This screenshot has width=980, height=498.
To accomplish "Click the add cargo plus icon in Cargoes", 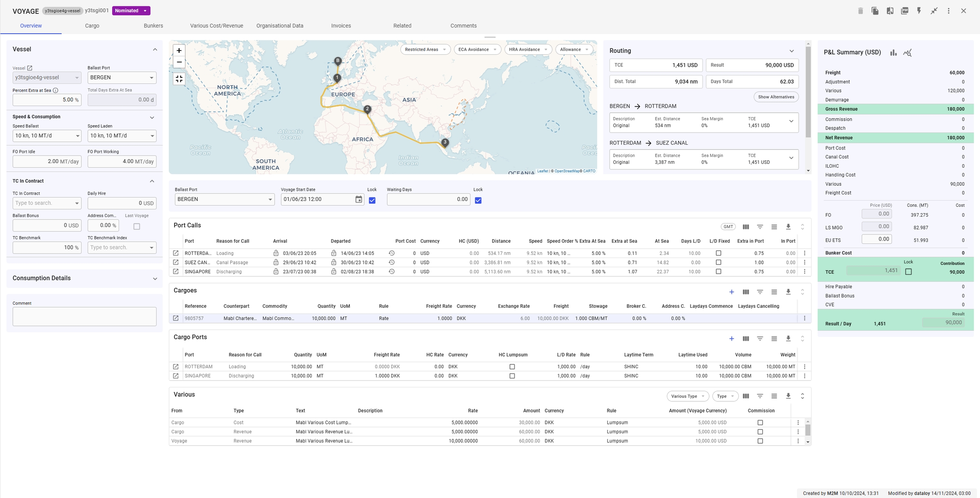I will [x=732, y=292].
